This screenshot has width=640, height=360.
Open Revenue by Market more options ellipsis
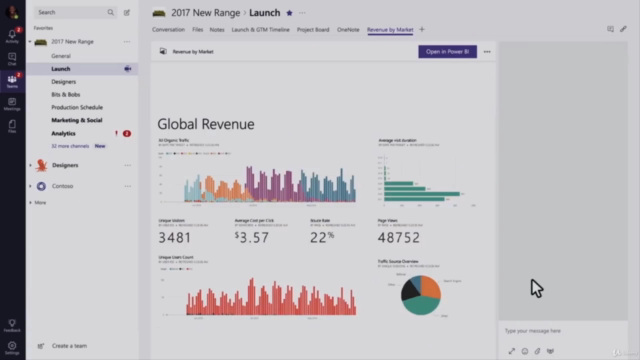(487, 52)
